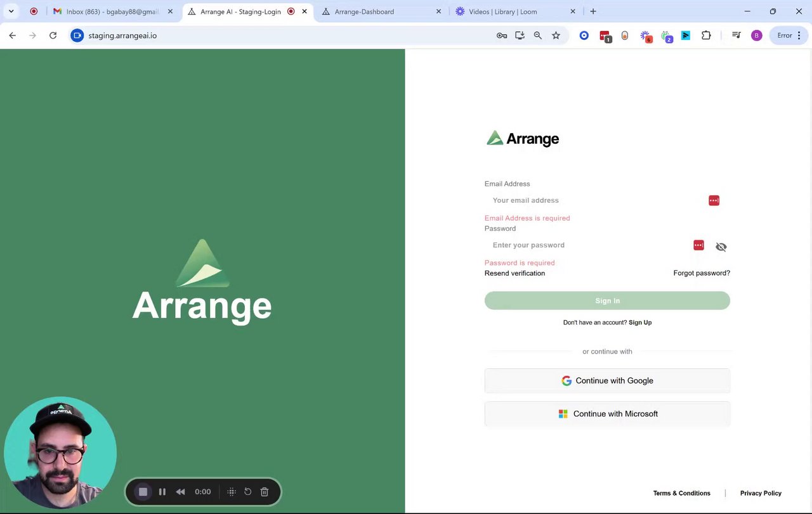Image resolution: width=812 pixels, height=514 pixels.
Task: Delete the Loom recording
Action: click(265, 492)
